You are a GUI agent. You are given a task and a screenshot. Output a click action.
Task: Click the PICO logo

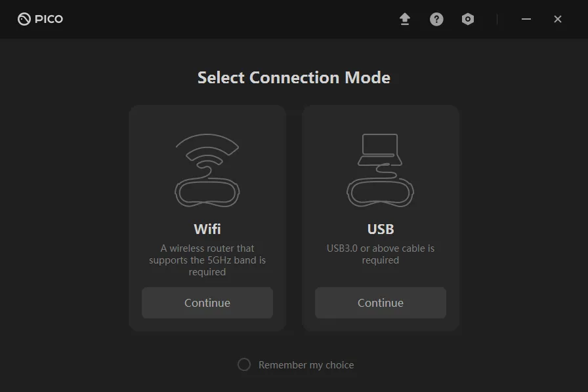click(x=39, y=19)
